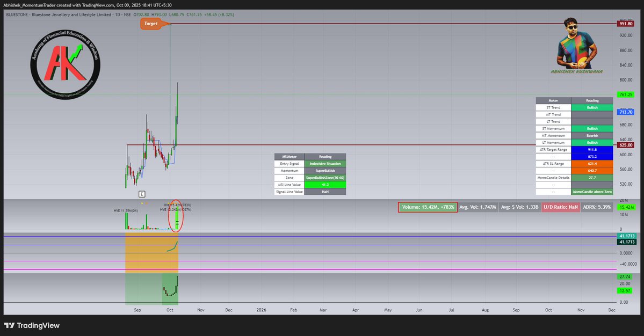
Task: Click the O702.80 open value
Action: click(142, 15)
